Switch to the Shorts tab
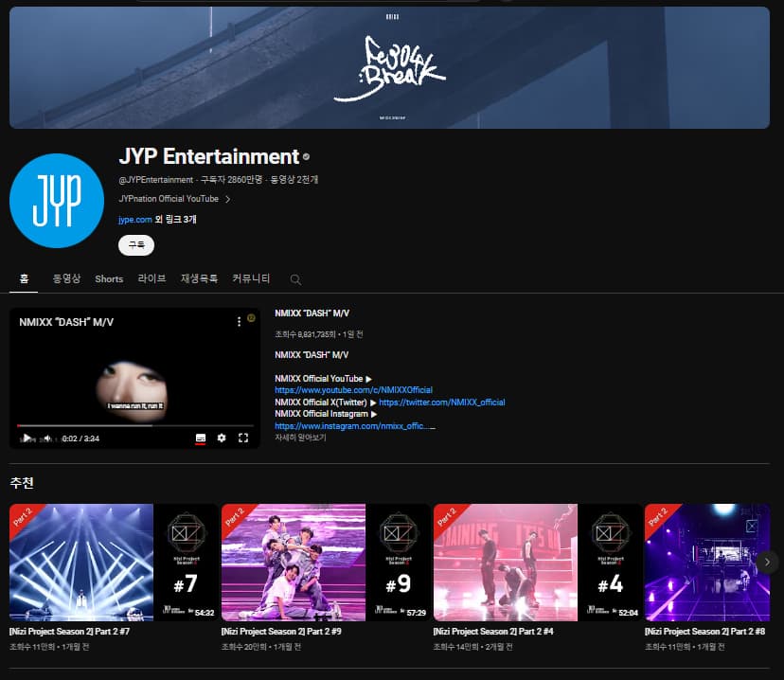784x680 pixels. click(108, 278)
